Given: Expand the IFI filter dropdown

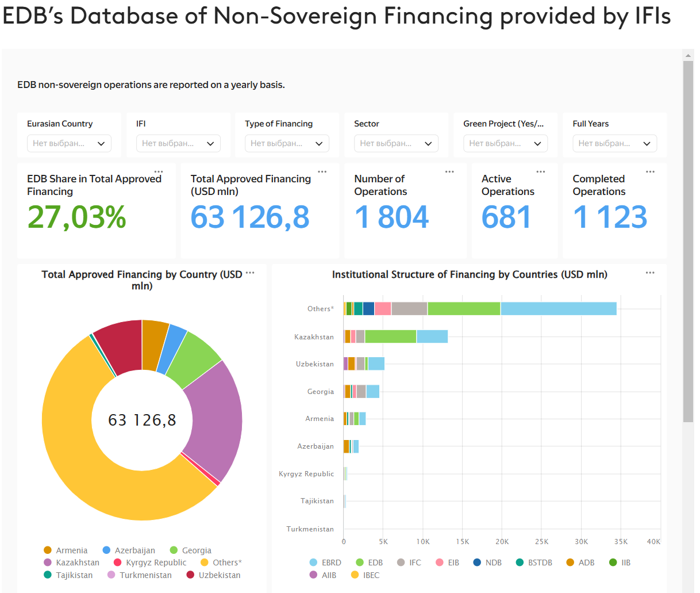Looking at the screenshot, I should coord(178,144).
